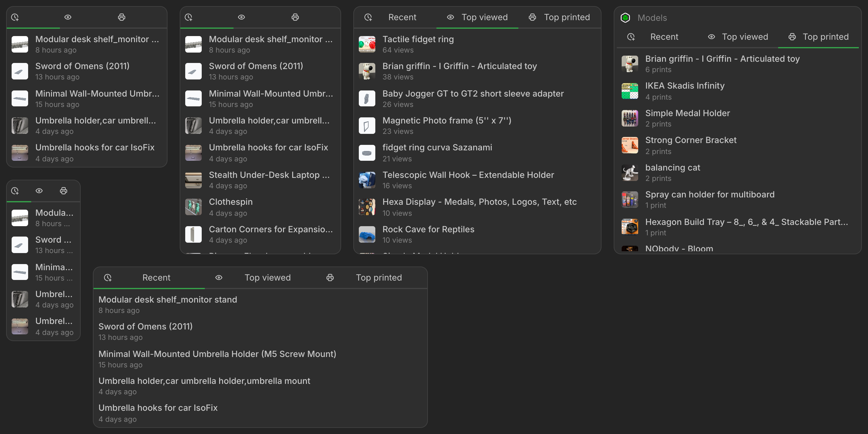Click the eye icon beside Top viewed in the thumbnail-less panel
868x434 pixels.
[219, 277]
